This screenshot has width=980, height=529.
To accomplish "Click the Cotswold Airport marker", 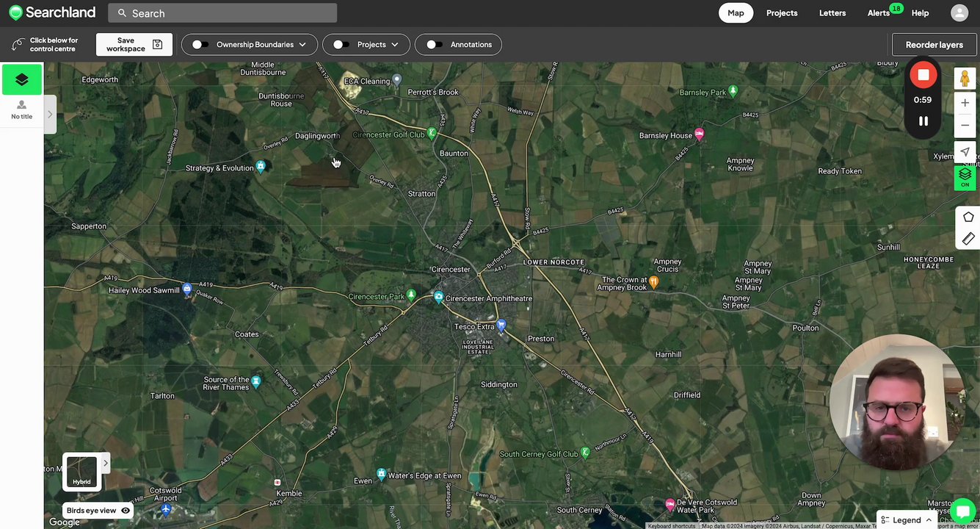I will (166, 508).
